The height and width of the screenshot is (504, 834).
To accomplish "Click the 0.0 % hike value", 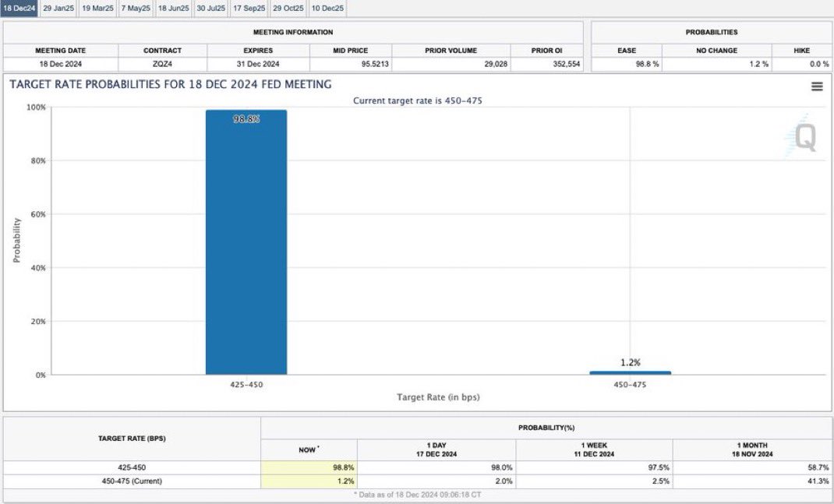I will click(819, 64).
